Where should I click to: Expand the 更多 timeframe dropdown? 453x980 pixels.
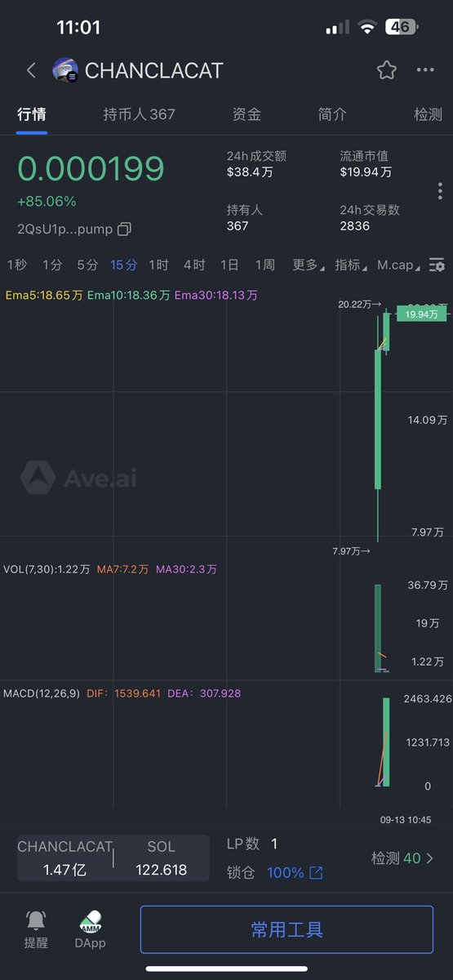308,265
